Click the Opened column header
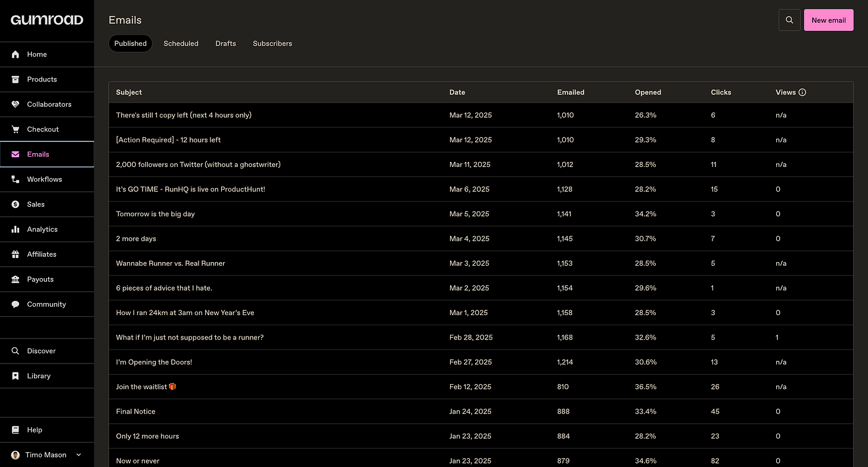 tap(648, 92)
